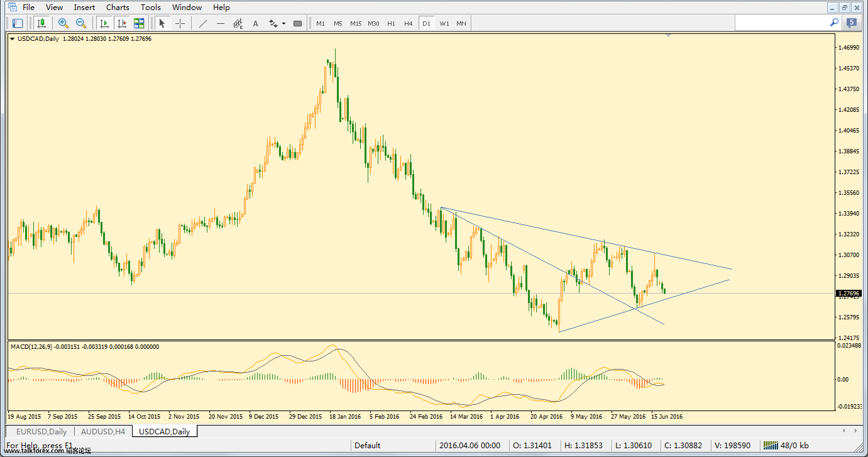Click in the search input field
Viewport: 868px width, 457px height.
(x=781, y=23)
